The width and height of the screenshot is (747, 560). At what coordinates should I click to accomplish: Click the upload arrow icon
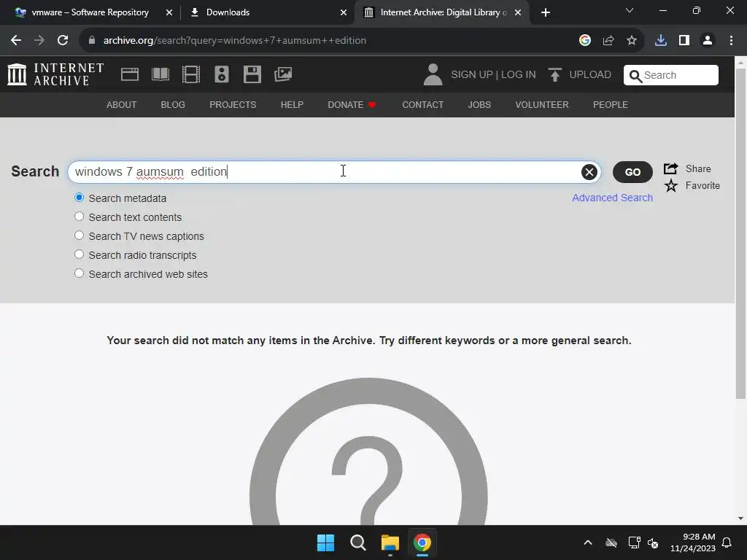(554, 75)
